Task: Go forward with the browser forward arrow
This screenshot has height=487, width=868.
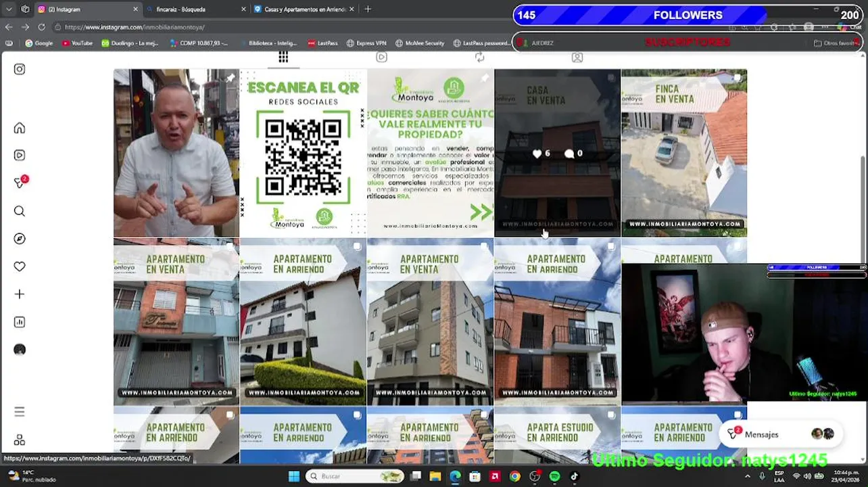Action: pos(25,27)
